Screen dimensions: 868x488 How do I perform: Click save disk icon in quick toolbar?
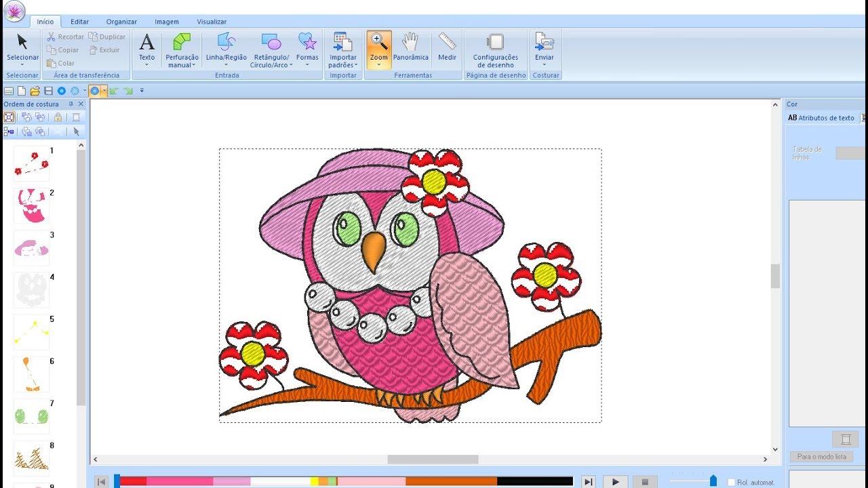point(48,91)
